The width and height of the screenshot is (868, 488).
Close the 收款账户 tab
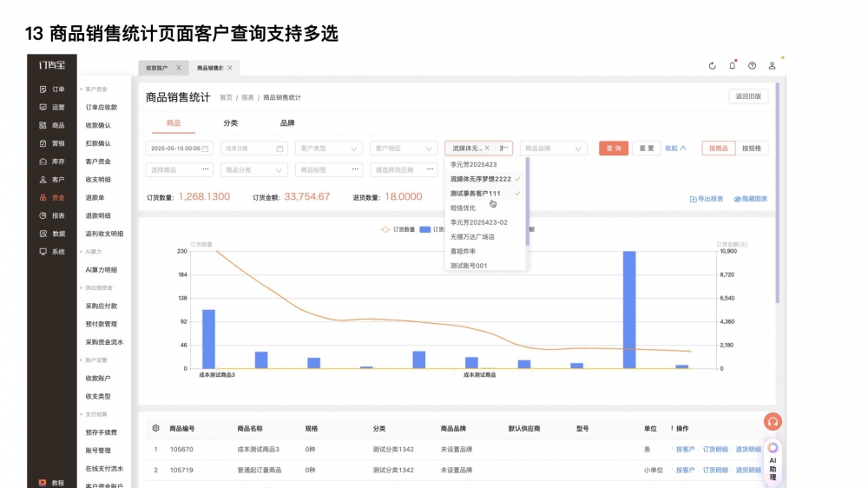[x=179, y=68]
